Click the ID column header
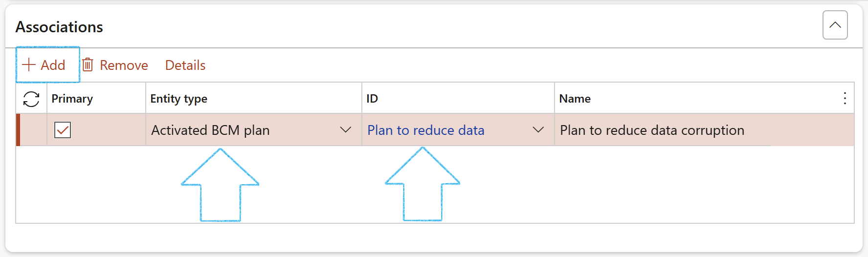 coord(372,99)
